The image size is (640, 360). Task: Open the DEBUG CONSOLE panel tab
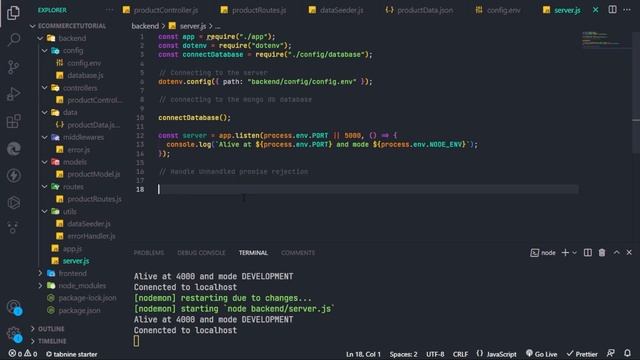201,253
